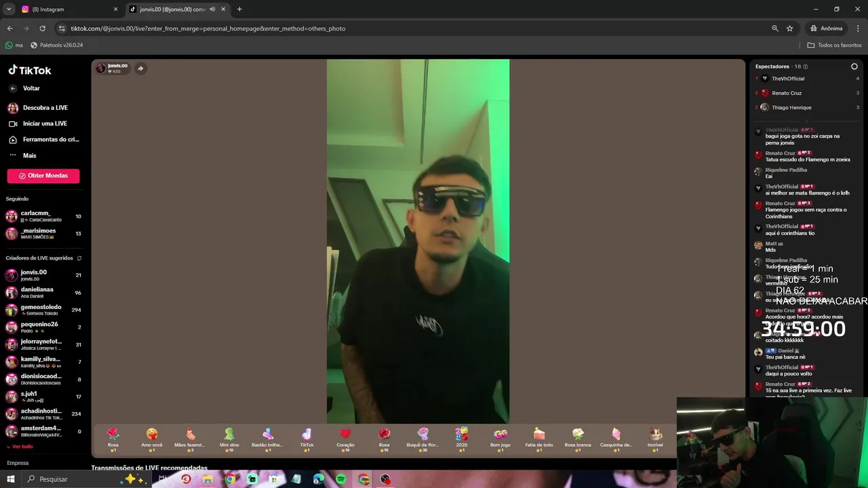Send the TikTok gift
The height and width of the screenshot is (488, 868).
click(x=307, y=439)
